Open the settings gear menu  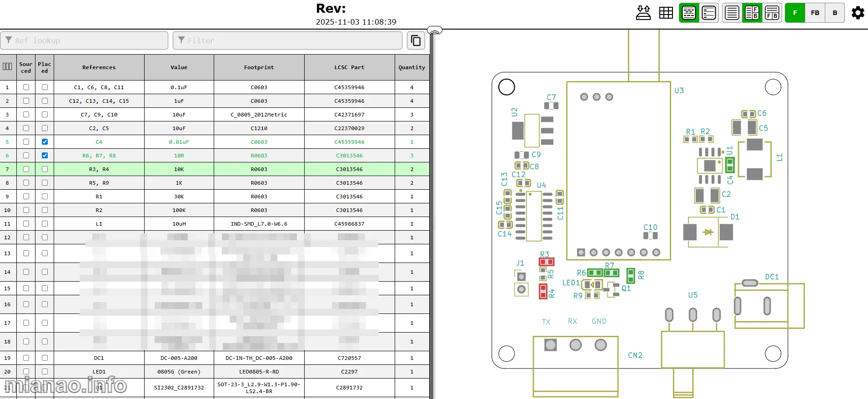click(858, 13)
